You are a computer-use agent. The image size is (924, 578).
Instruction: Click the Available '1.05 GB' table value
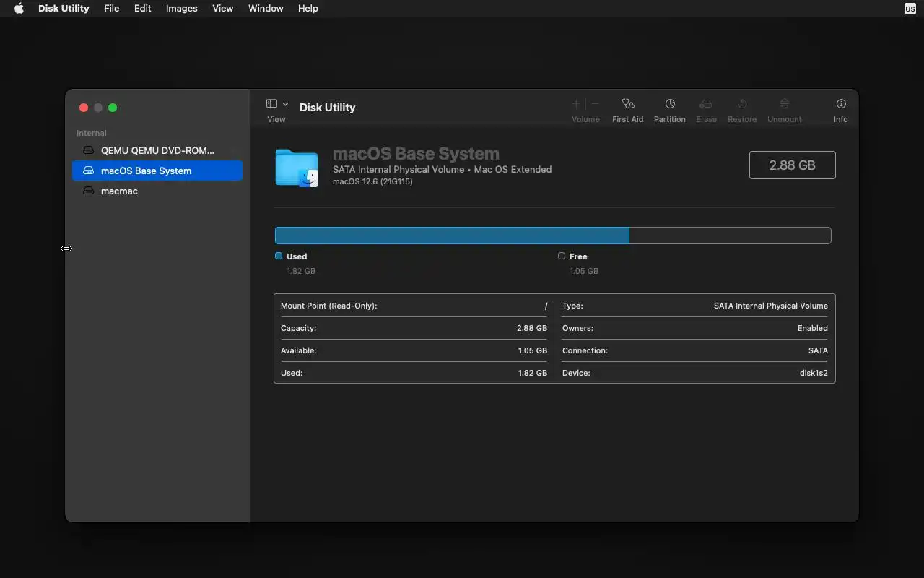(x=533, y=350)
